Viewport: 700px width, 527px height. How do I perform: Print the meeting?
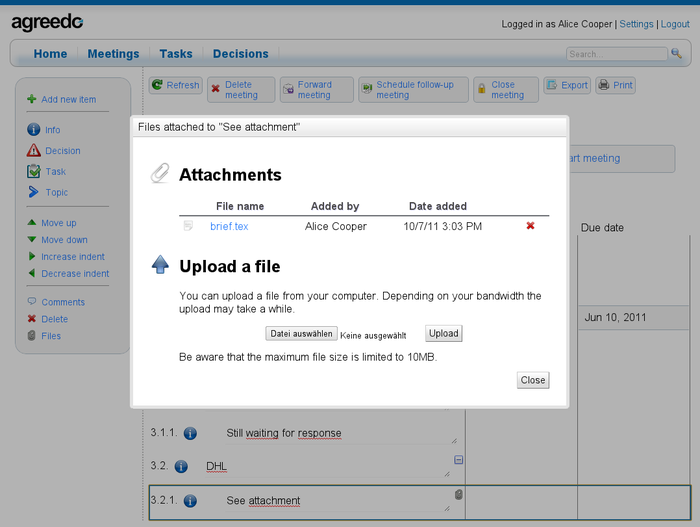coord(616,86)
